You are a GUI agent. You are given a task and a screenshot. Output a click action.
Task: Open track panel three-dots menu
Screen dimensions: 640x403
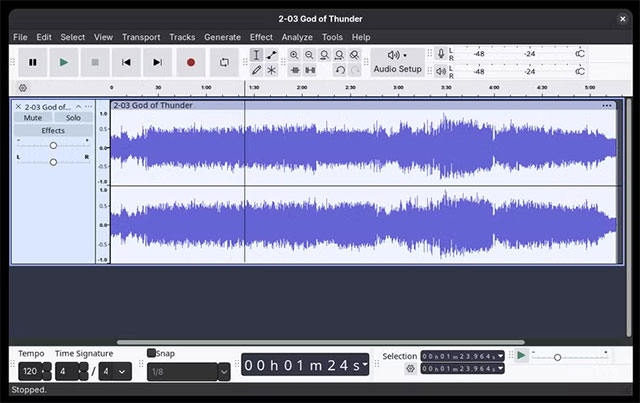point(88,107)
